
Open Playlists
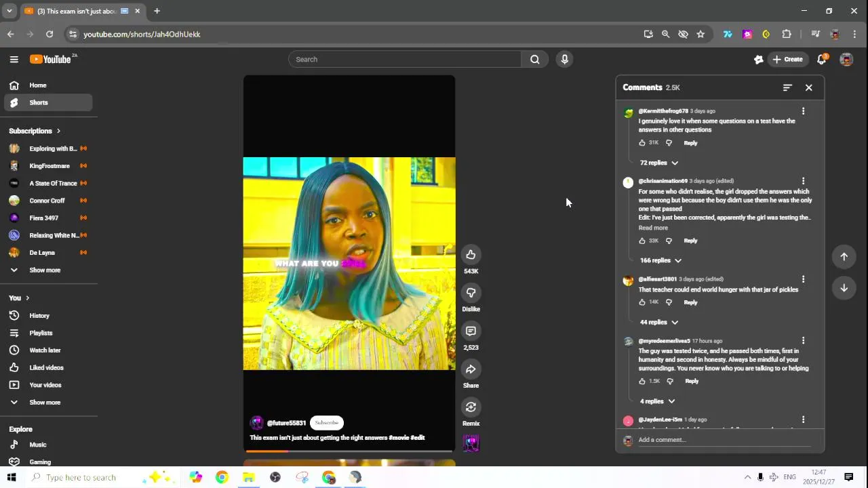point(47,333)
